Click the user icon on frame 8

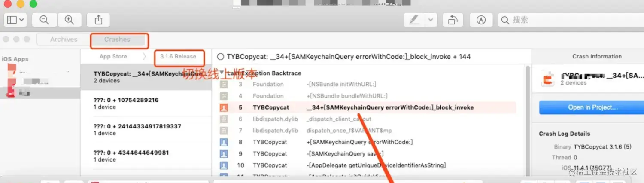tap(223, 142)
